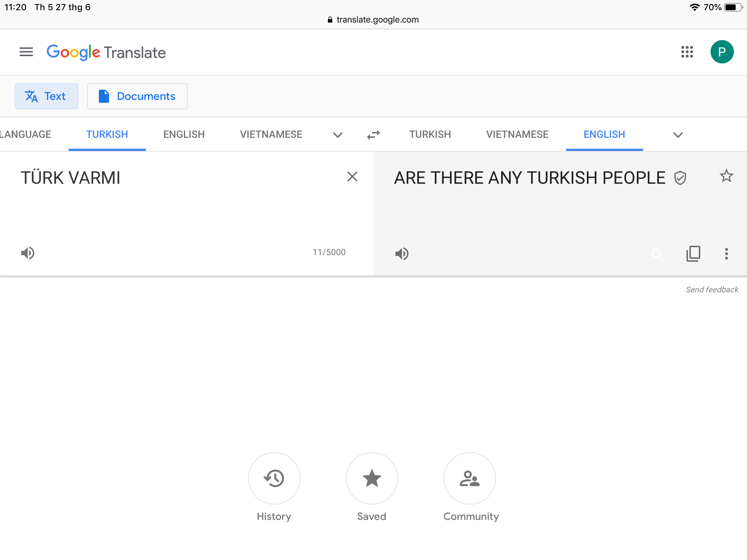Listen to the Turkish source text
The height and width of the screenshot is (560, 747).
coord(28,253)
